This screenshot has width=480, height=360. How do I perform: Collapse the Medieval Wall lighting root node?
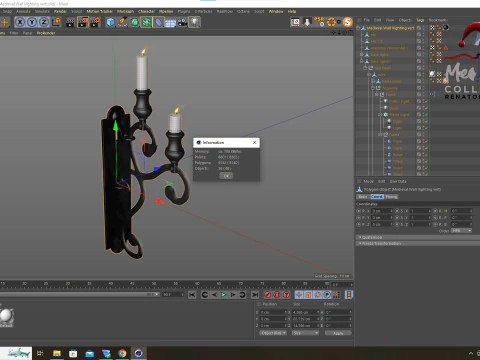358,28
